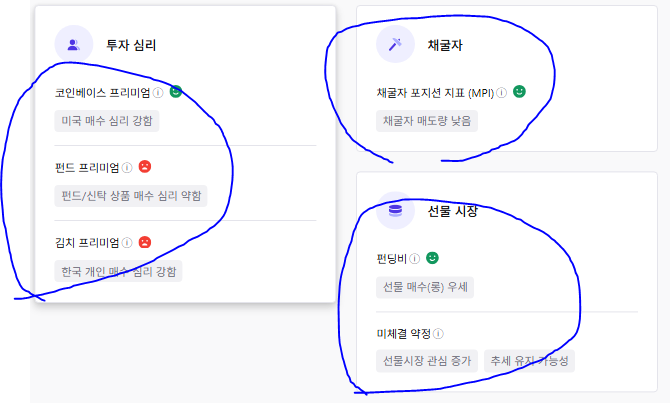Click the 투자 심리 section heading
The width and height of the screenshot is (670, 403).
tap(131, 45)
